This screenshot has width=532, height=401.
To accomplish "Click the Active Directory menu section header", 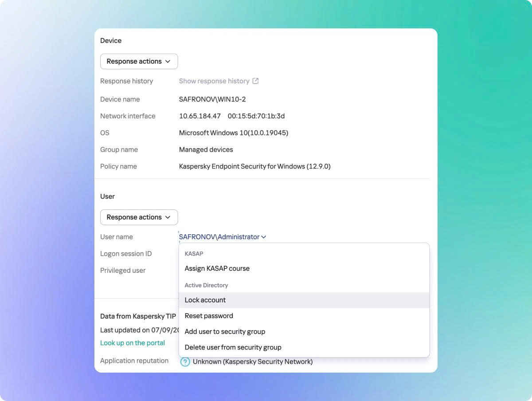I will click(206, 285).
